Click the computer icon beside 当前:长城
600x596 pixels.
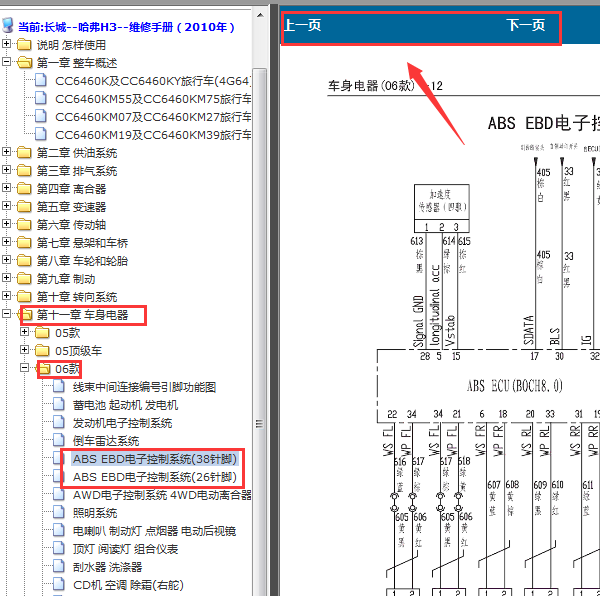point(7,25)
